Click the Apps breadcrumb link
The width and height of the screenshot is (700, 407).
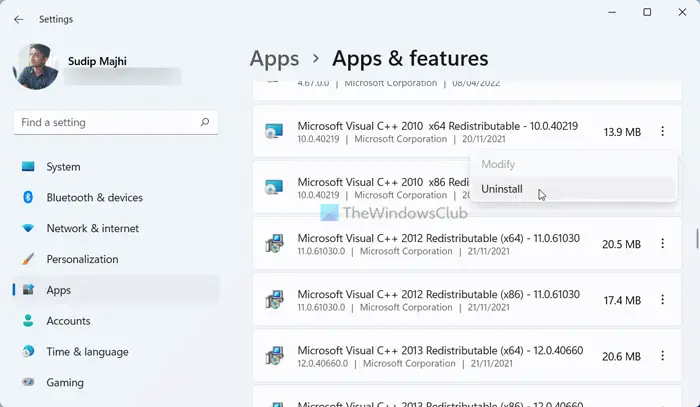coord(274,58)
